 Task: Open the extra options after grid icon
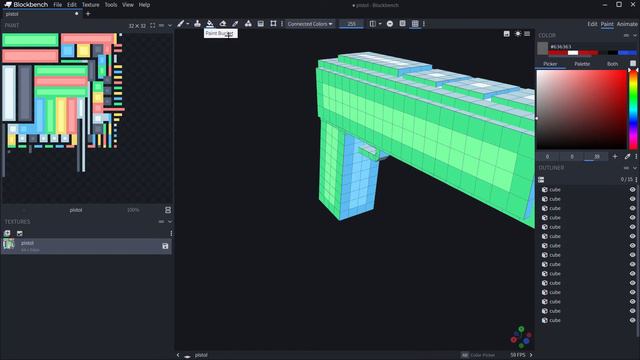(x=424, y=24)
